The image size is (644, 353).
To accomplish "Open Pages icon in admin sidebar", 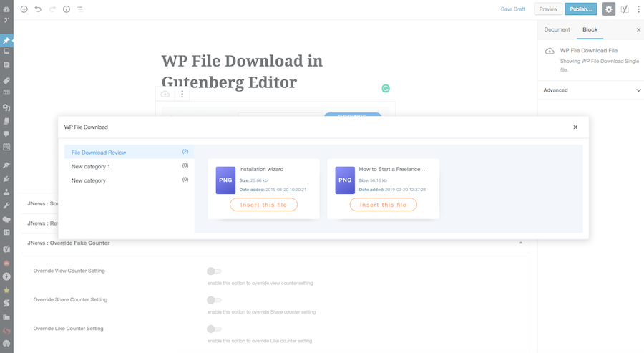I will pos(6,121).
